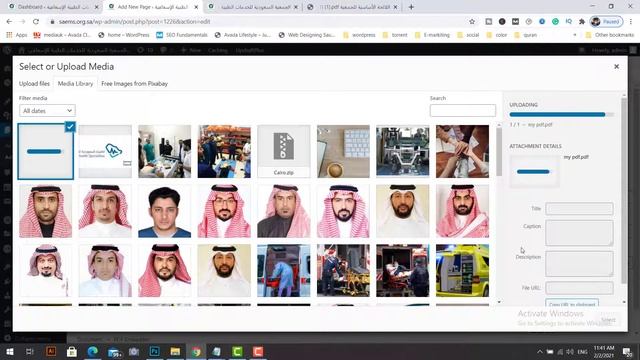Viewport: 640px width, 360px height.
Task: Open the Windows Start menu
Action: [10, 351]
